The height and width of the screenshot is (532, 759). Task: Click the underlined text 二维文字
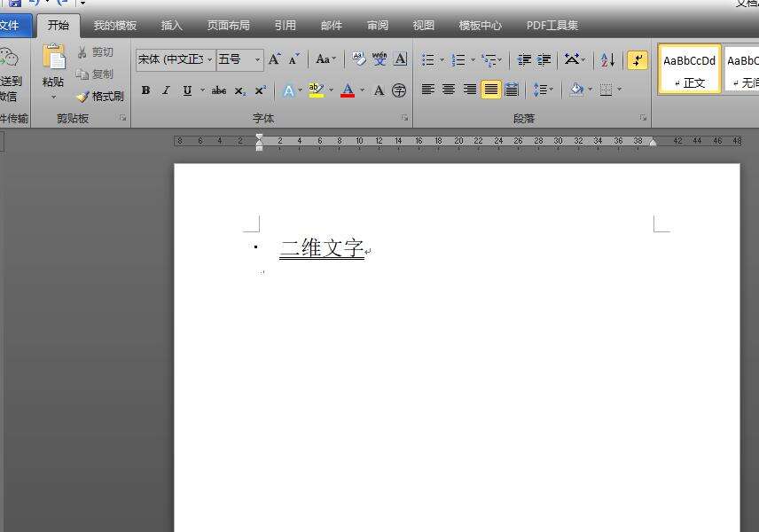click(322, 248)
